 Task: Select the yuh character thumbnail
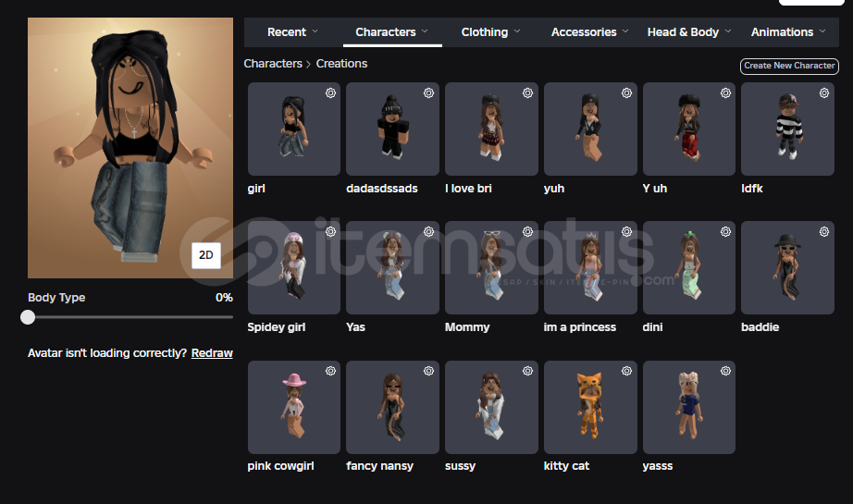coord(590,129)
